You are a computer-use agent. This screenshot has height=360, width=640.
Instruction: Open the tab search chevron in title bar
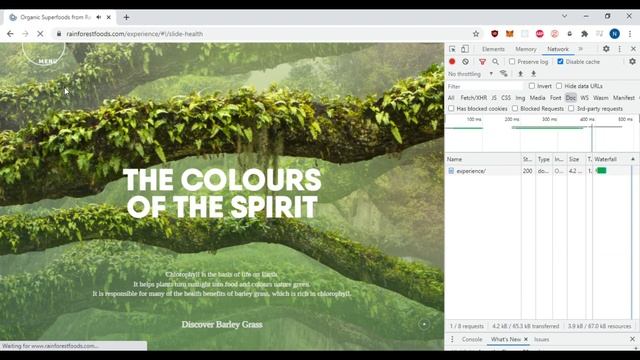click(564, 16)
